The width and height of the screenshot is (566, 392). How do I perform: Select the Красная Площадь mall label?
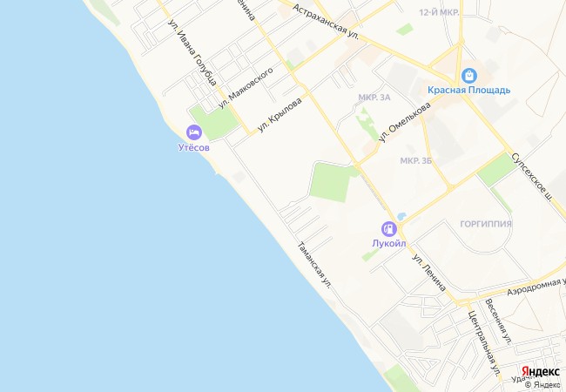pos(468,90)
